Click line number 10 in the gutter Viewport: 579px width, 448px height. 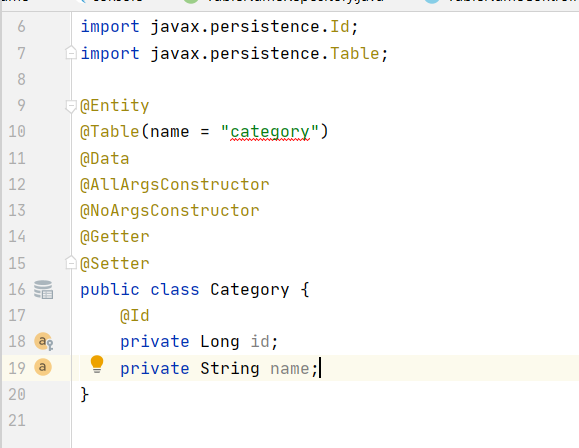click(x=17, y=131)
